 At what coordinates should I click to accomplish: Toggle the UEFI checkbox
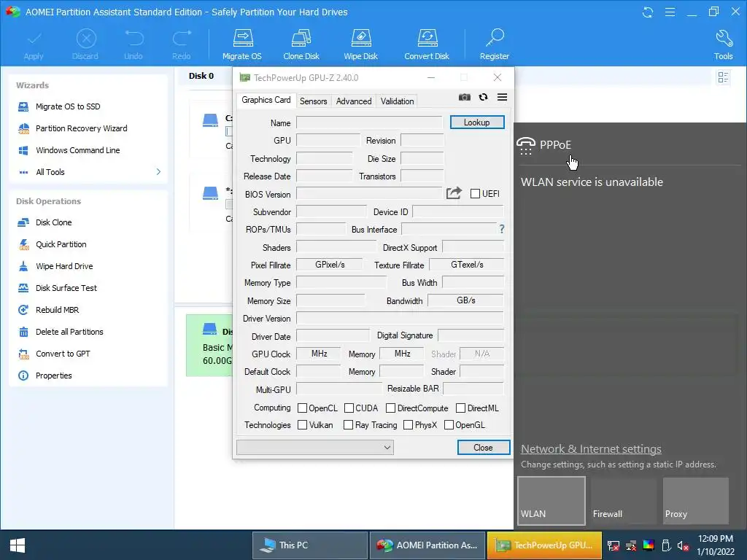(x=475, y=194)
